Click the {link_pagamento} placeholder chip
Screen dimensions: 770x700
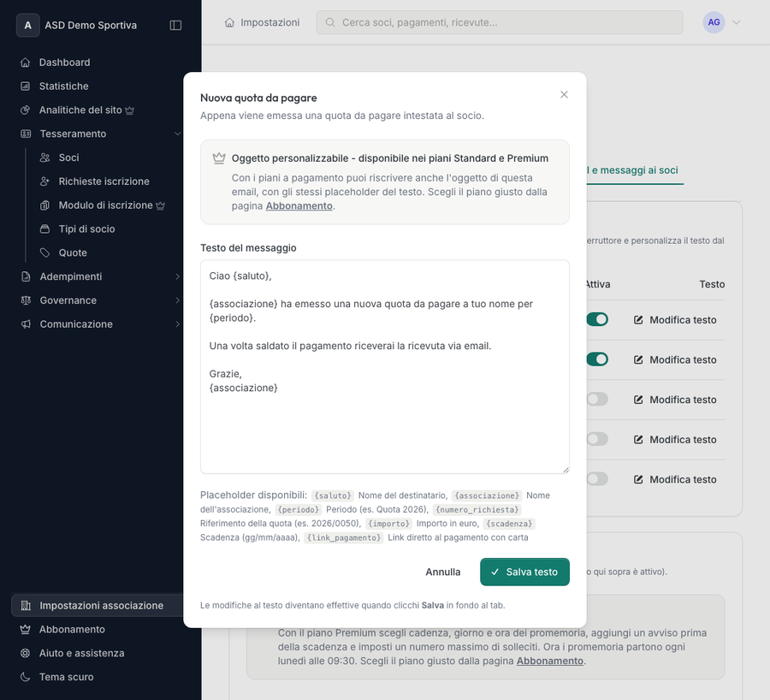tap(344, 537)
